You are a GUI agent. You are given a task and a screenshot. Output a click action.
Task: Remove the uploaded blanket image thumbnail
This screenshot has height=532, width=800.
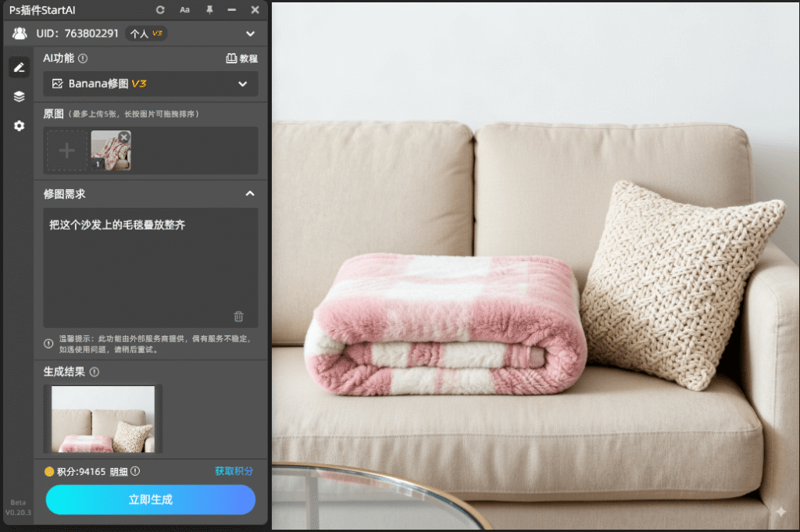[x=124, y=137]
